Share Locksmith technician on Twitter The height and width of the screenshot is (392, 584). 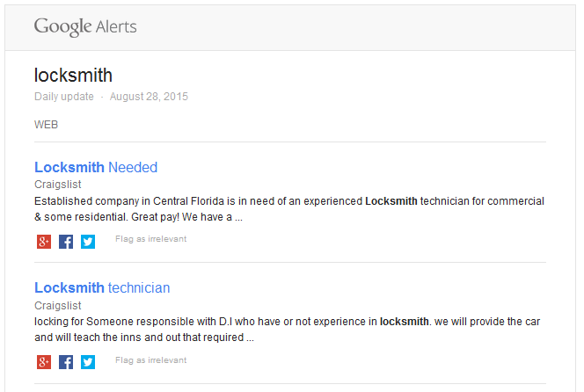tap(88, 362)
